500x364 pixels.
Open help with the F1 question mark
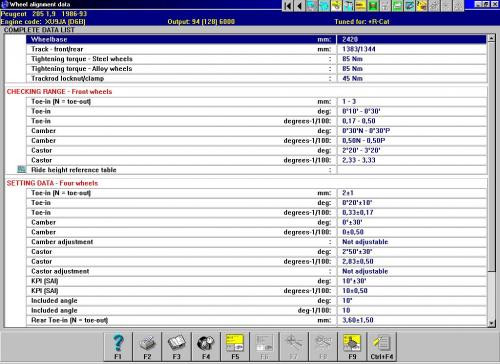118,346
